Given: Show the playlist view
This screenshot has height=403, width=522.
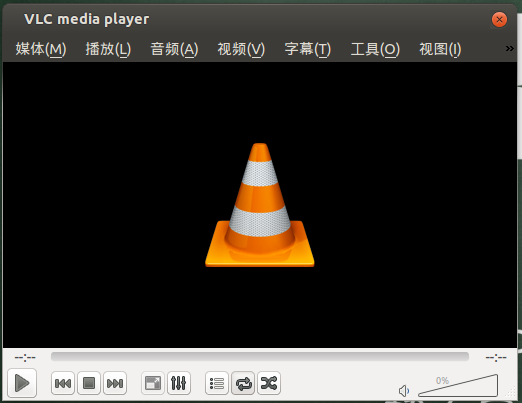Looking at the screenshot, I should coord(217,383).
